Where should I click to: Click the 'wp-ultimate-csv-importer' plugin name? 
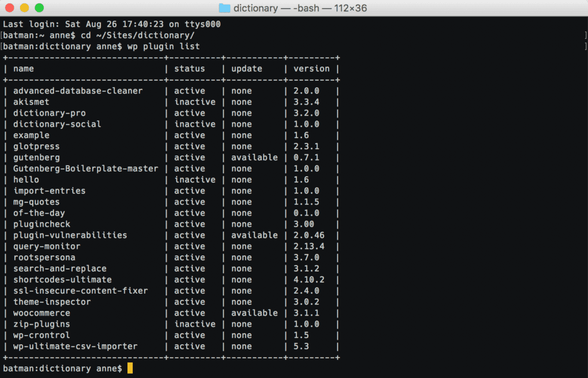75,346
